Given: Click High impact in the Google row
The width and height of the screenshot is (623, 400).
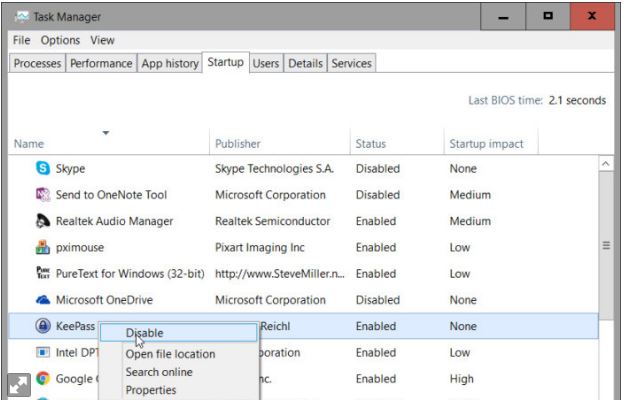Looking at the screenshot, I should [461, 379].
